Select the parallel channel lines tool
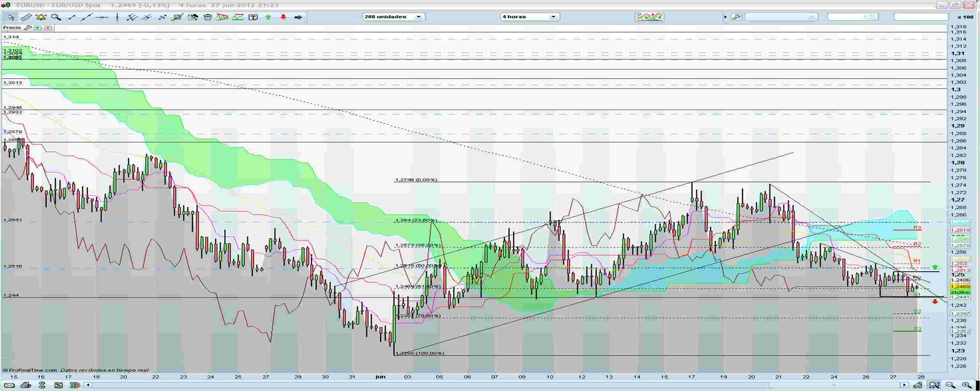The image size is (980, 391). [147, 17]
